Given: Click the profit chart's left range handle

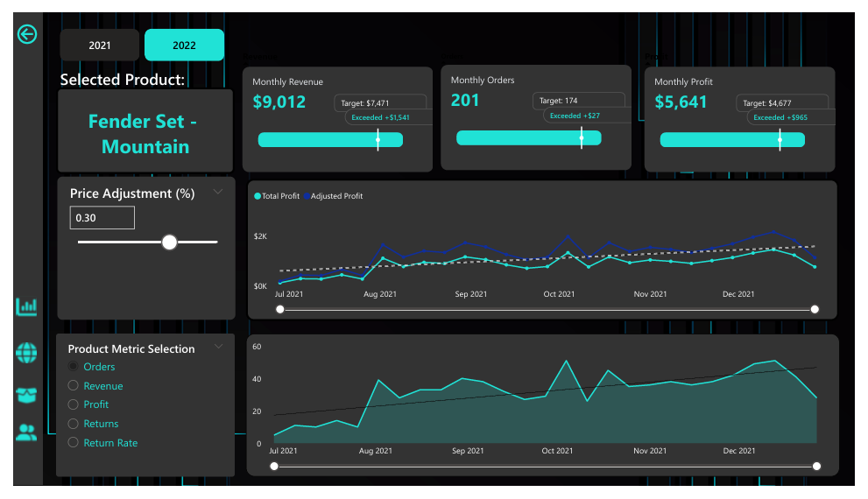Looking at the screenshot, I should pos(280,309).
